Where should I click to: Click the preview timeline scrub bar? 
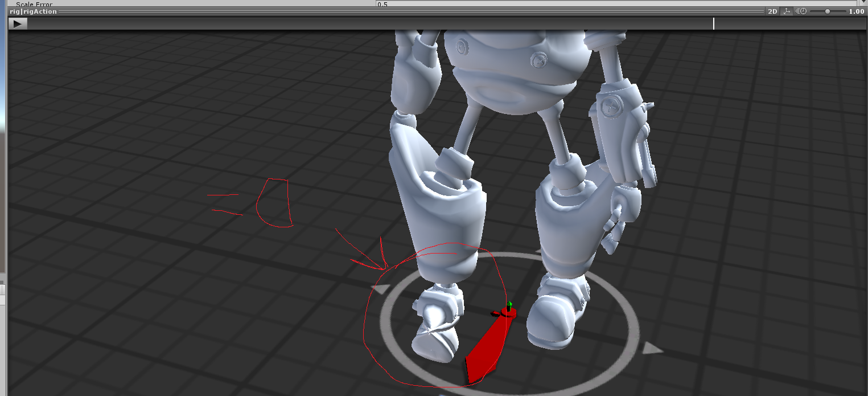tap(446, 23)
